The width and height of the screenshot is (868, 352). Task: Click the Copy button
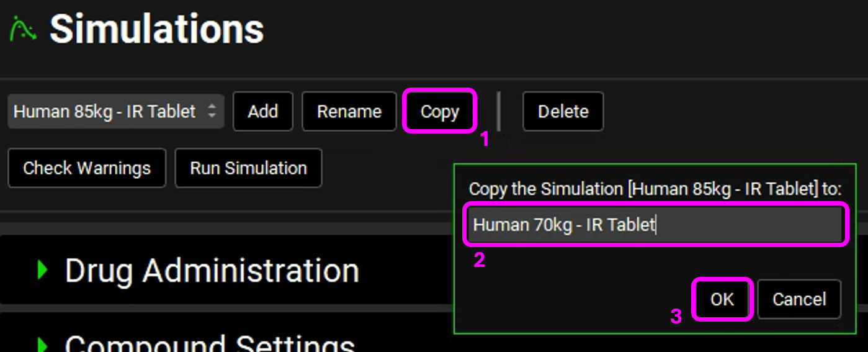[x=439, y=112]
